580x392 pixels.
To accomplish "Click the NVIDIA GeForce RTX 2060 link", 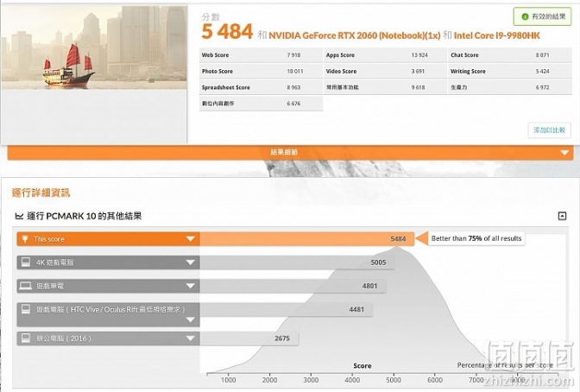I will [355, 35].
